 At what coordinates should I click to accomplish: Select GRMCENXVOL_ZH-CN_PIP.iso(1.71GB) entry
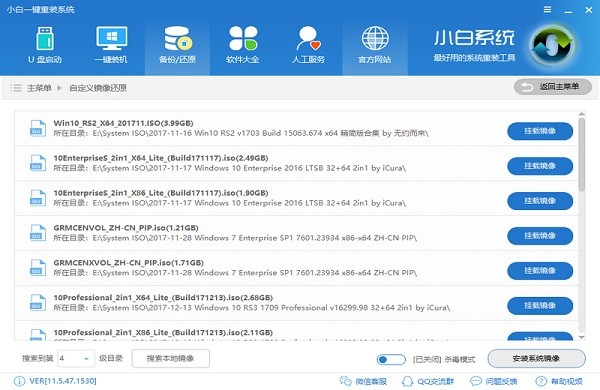(129, 263)
